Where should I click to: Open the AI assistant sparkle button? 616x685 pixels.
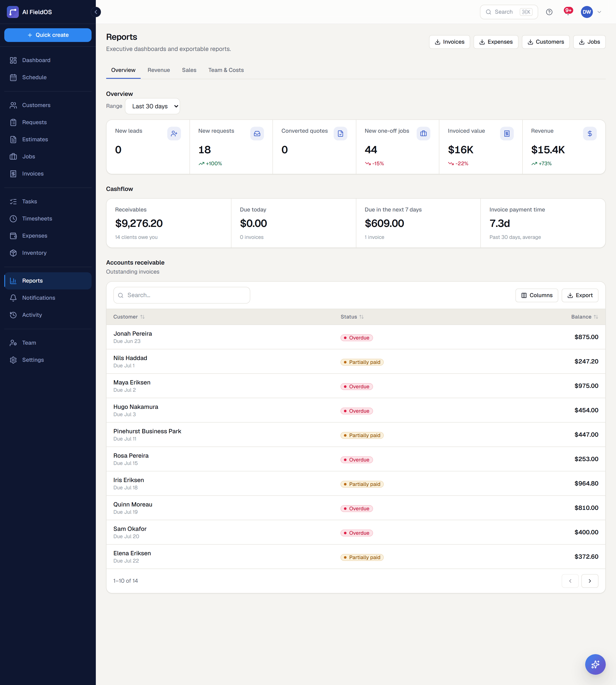pyautogui.click(x=595, y=664)
